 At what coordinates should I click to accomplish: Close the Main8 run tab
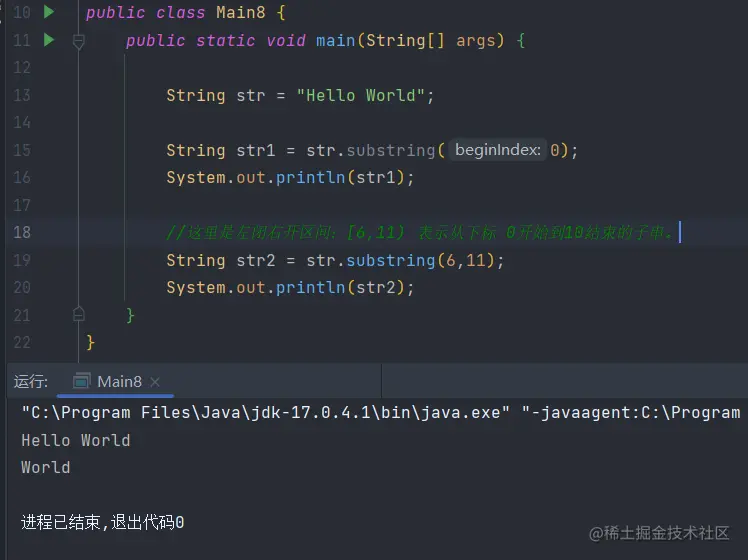155,382
